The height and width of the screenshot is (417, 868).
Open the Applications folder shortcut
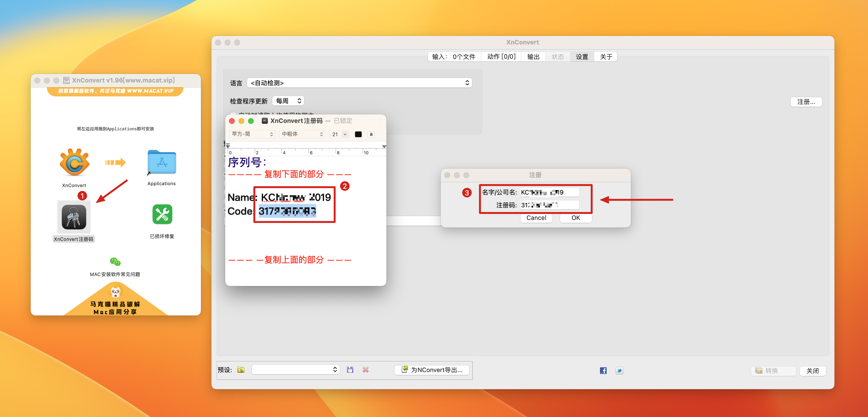click(x=162, y=162)
